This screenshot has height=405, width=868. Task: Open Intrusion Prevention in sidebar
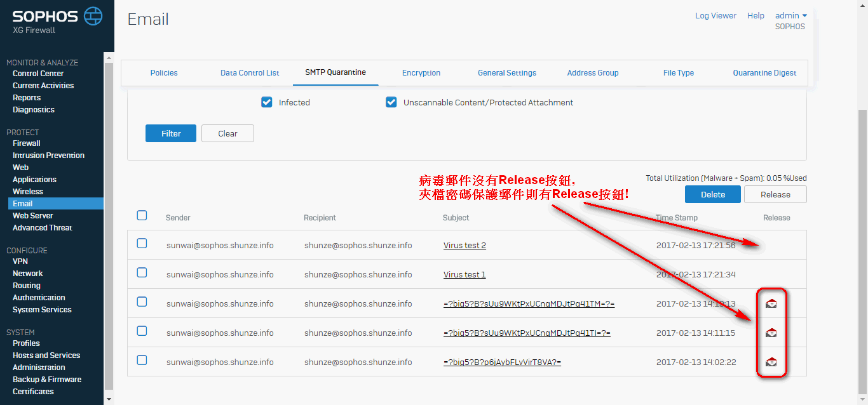48,156
